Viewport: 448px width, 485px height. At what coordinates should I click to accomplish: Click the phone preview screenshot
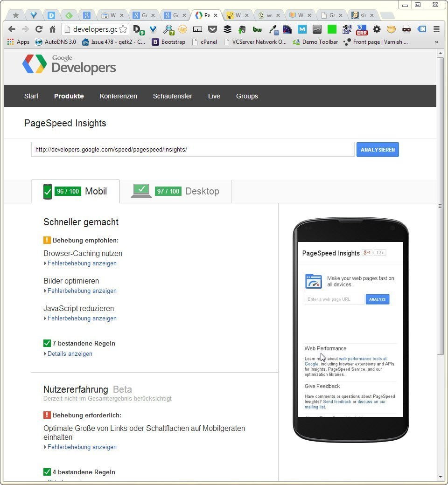[x=350, y=329]
